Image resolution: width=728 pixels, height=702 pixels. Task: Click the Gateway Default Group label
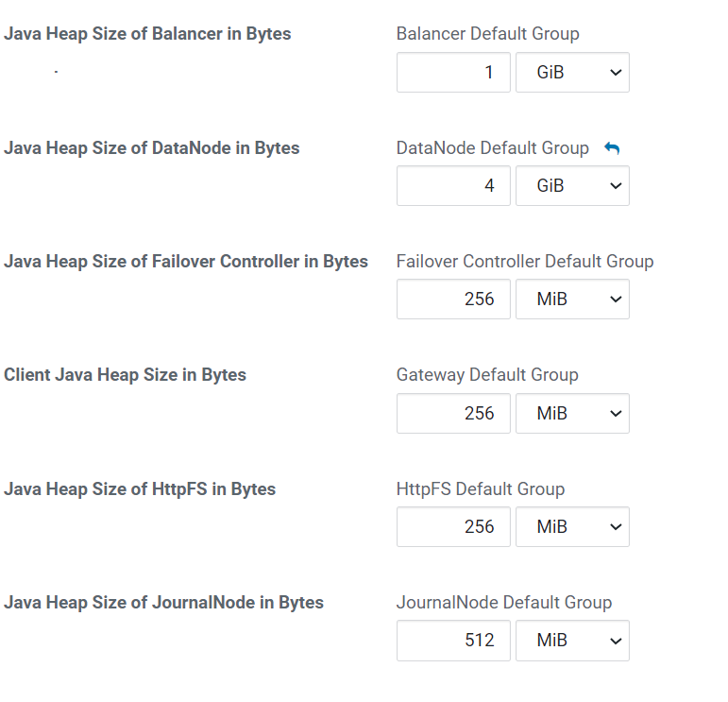pyautogui.click(x=487, y=375)
